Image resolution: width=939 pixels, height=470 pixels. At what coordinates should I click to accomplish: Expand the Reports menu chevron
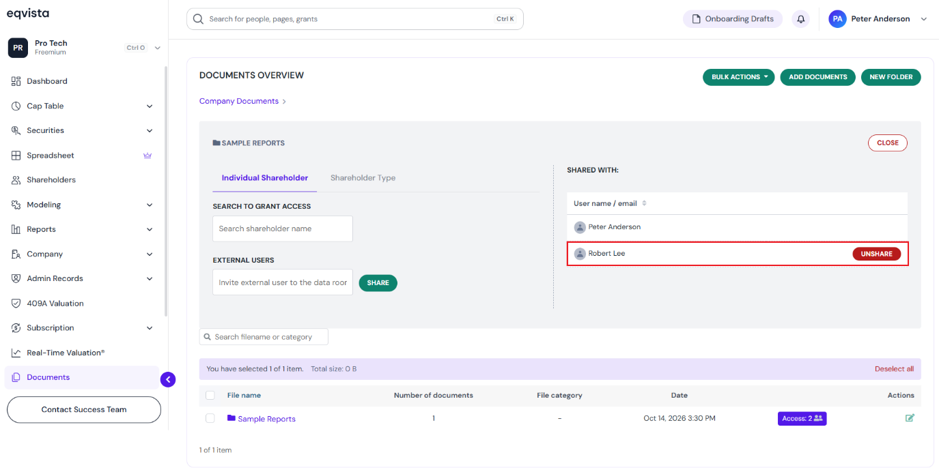click(x=150, y=230)
